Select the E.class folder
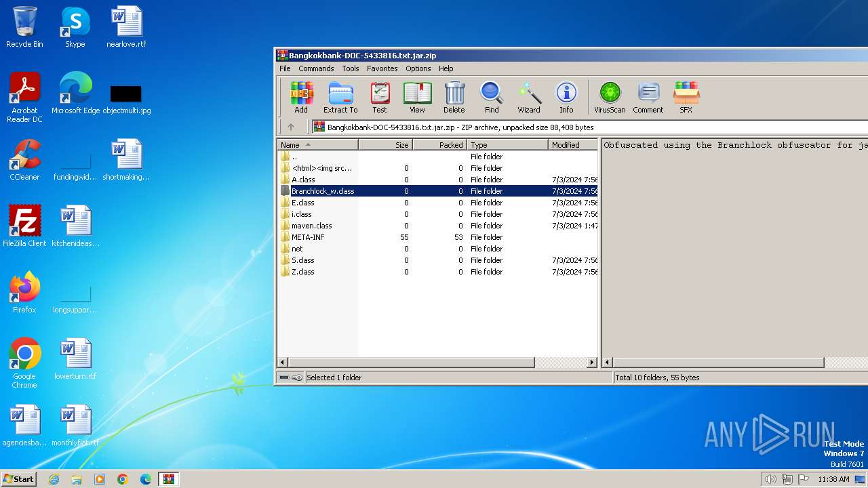Viewport: 868px width, 488px height. pyautogui.click(x=437, y=203)
